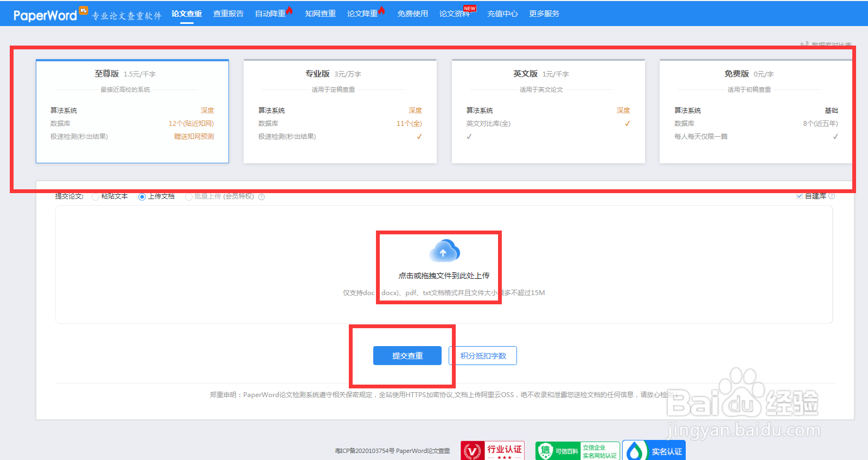Click 12个(贴近知网) database value

191,124
